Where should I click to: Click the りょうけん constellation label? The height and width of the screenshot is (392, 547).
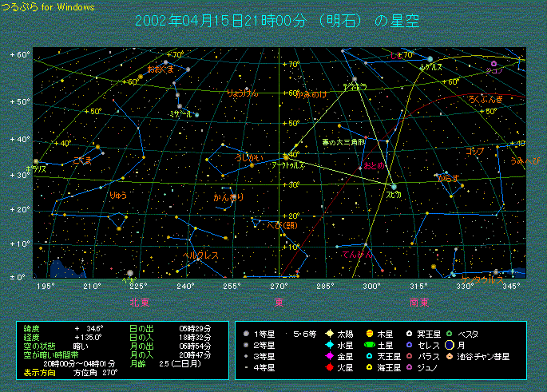click(x=243, y=93)
